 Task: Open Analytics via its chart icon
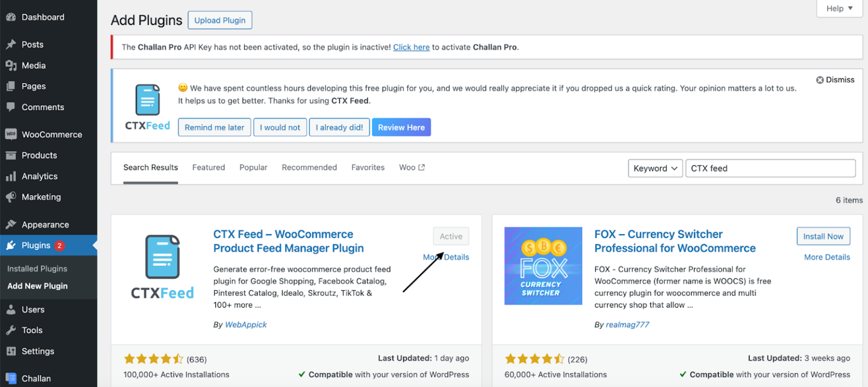(x=11, y=176)
